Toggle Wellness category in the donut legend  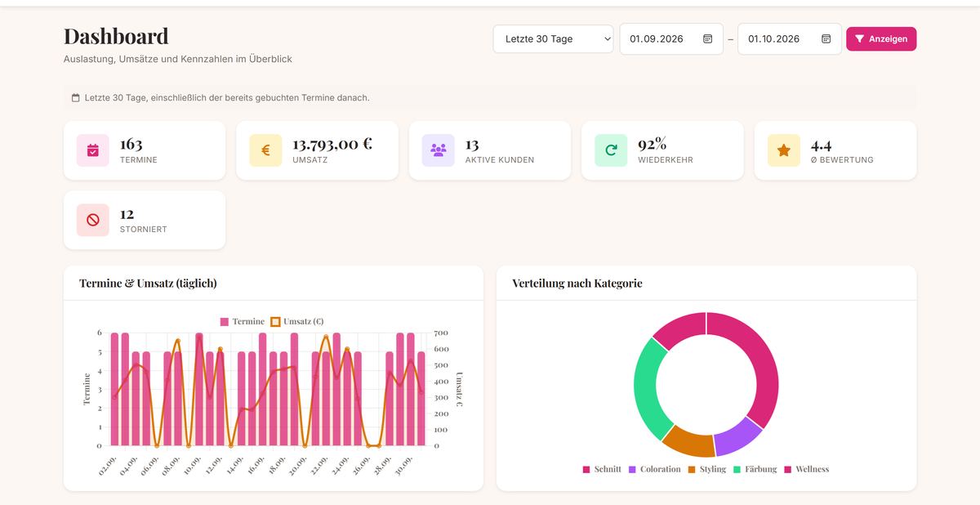point(807,469)
